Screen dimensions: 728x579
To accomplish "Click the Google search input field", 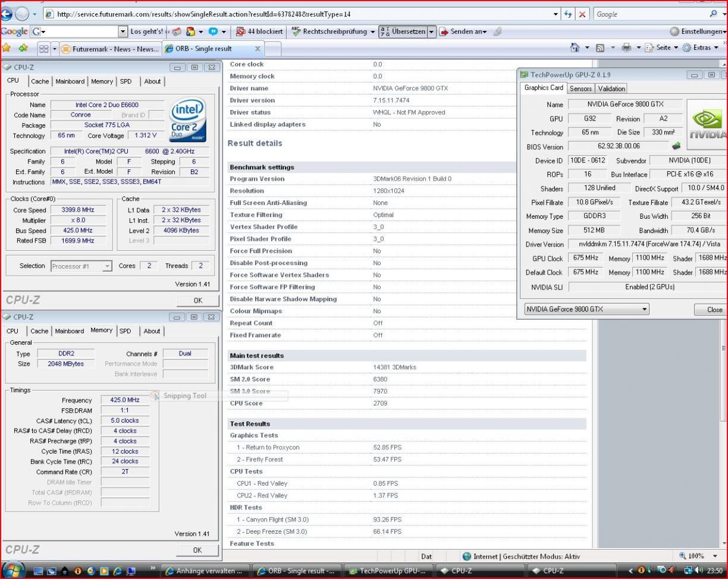I will coord(650,14).
